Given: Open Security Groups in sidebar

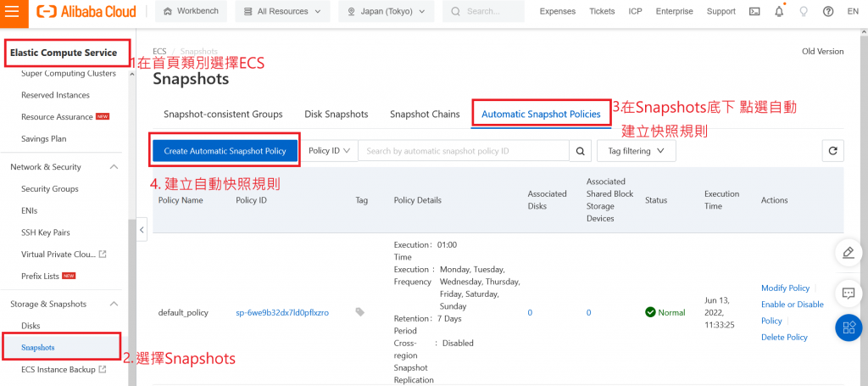Looking at the screenshot, I should [x=50, y=189].
